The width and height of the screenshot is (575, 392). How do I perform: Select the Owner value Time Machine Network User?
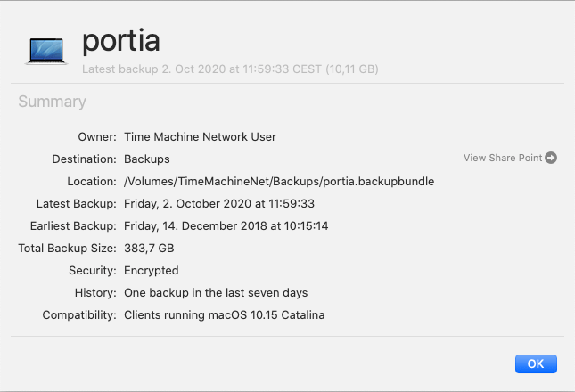tap(200, 136)
